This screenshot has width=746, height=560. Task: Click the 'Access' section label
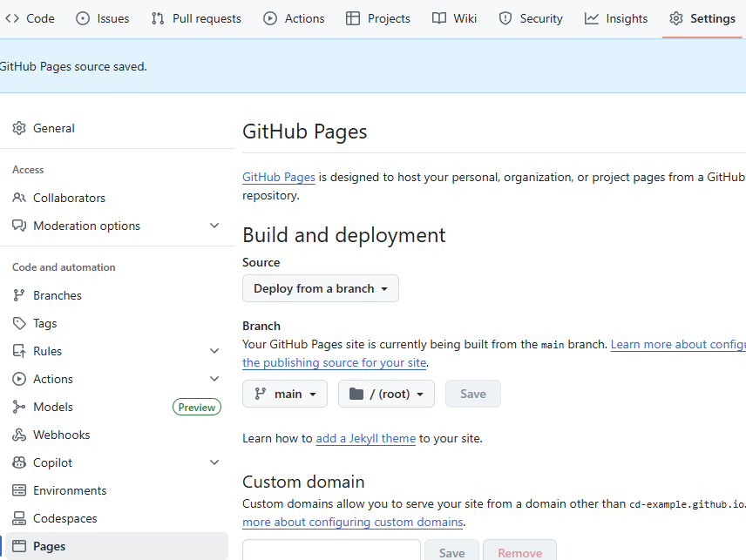click(x=28, y=170)
